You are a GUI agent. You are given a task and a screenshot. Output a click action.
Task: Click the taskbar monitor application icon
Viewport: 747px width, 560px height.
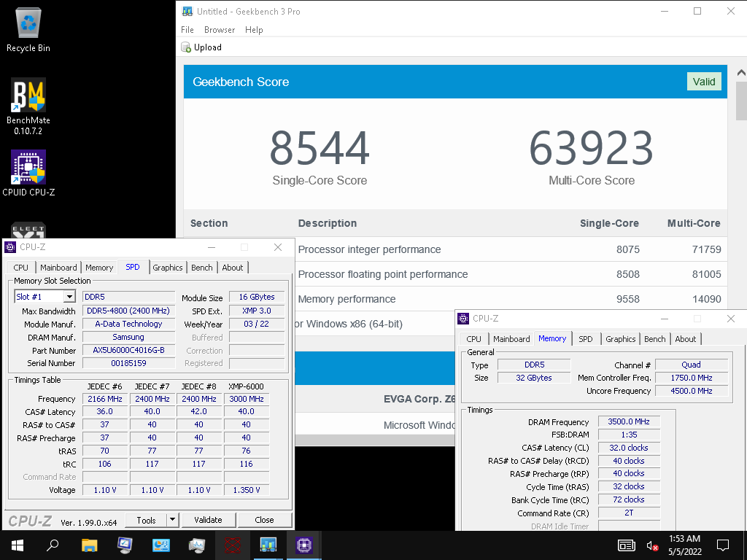(125, 545)
